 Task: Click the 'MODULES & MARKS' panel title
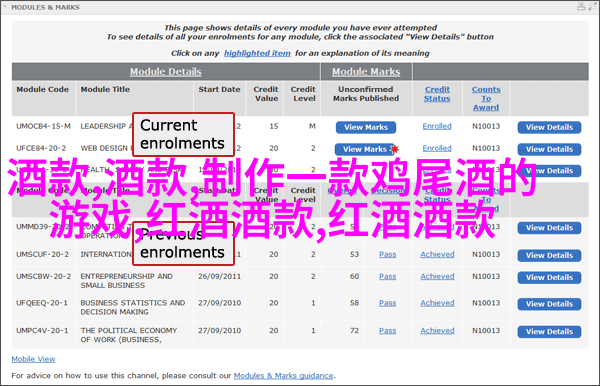tap(46, 7)
